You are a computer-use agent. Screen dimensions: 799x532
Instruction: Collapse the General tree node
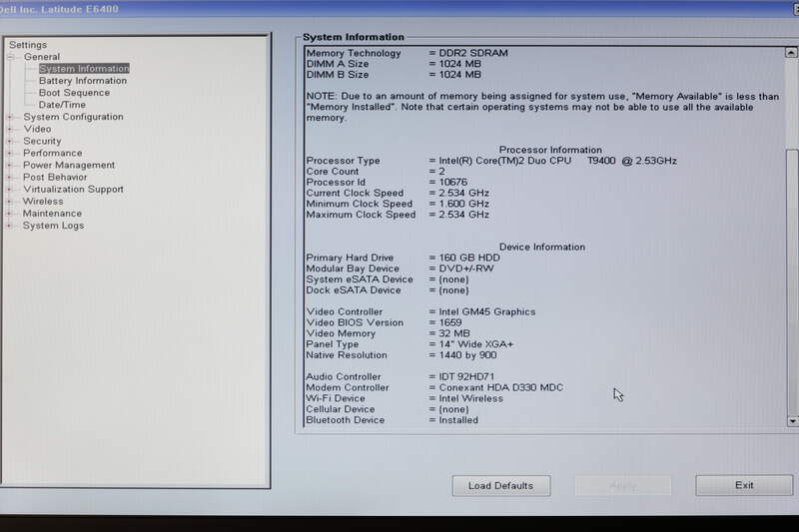[x=10, y=57]
